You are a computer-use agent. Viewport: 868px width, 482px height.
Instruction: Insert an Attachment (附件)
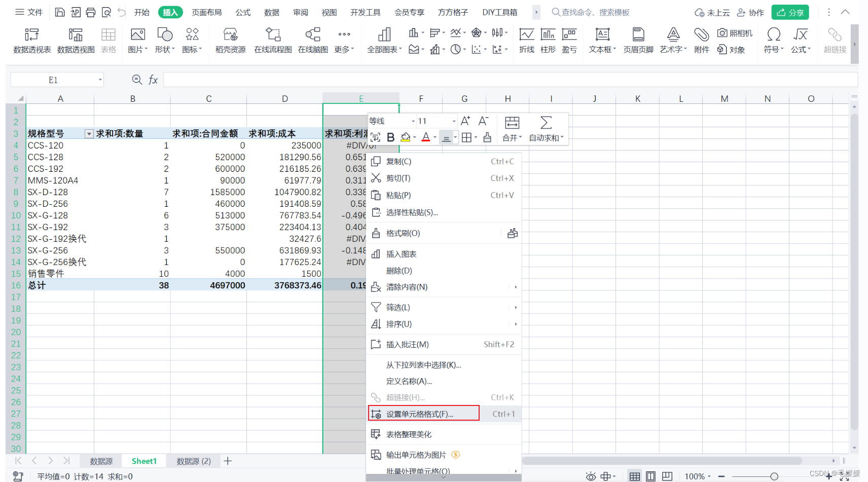702,41
